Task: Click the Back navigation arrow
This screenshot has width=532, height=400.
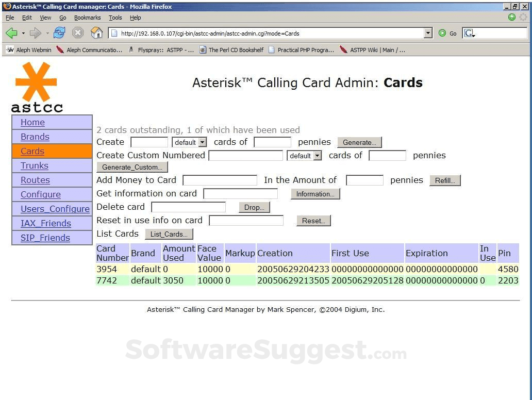Action: 11,32
